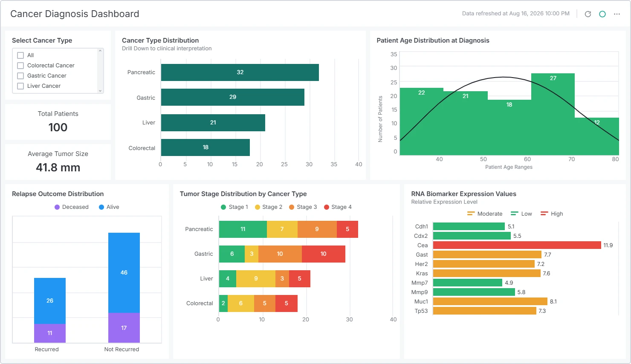Image resolution: width=631 pixels, height=364 pixels.
Task: Toggle the Deceased legend item
Action: pyautogui.click(x=72, y=207)
